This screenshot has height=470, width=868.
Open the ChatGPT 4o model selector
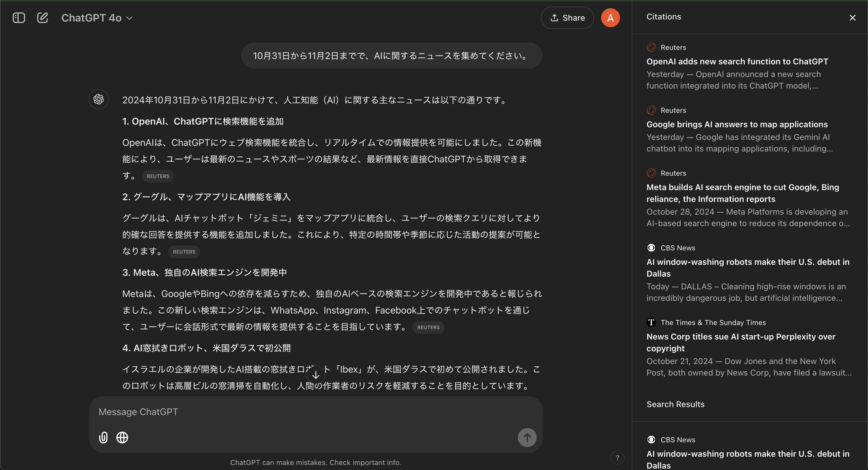(97, 17)
